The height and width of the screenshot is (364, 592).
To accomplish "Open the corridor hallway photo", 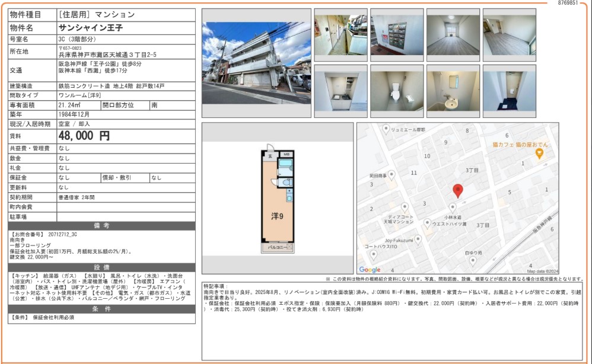I will tap(340, 35).
